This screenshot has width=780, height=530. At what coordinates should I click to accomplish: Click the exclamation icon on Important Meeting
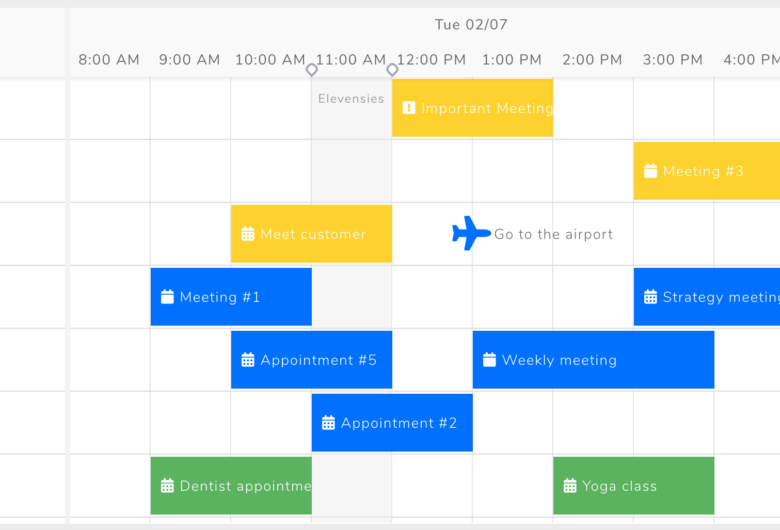(x=409, y=107)
